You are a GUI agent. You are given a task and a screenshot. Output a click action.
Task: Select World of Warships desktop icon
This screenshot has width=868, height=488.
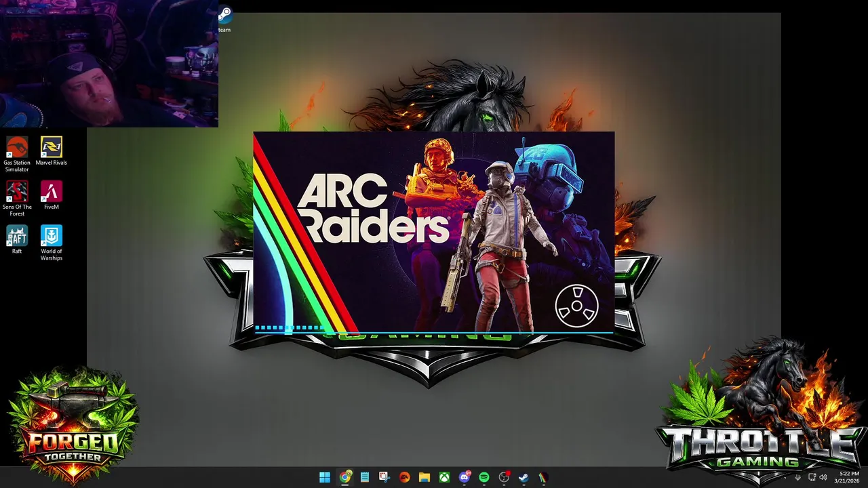(51, 243)
